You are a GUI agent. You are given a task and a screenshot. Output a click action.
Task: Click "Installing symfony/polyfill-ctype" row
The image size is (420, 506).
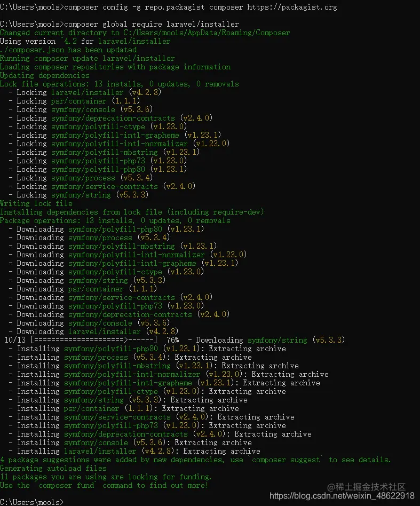point(147,391)
